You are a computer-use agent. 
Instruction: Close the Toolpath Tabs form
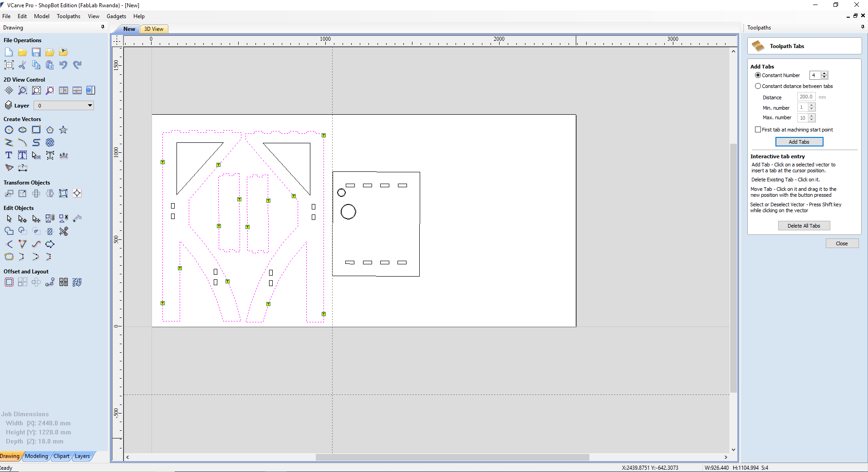(842, 243)
